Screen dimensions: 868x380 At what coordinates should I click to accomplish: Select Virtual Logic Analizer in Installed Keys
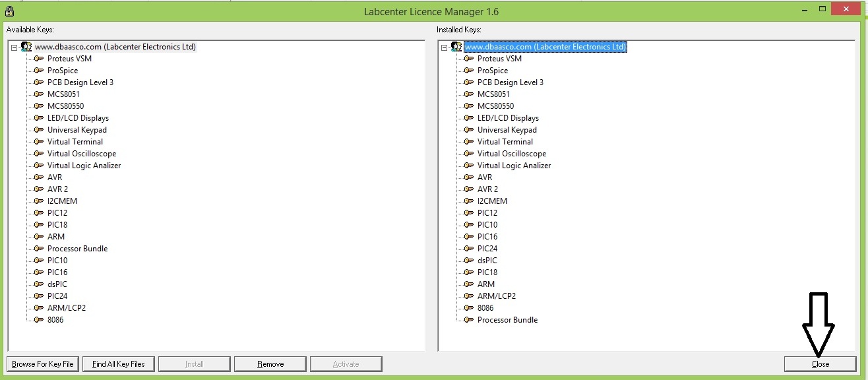(x=514, y=166)
